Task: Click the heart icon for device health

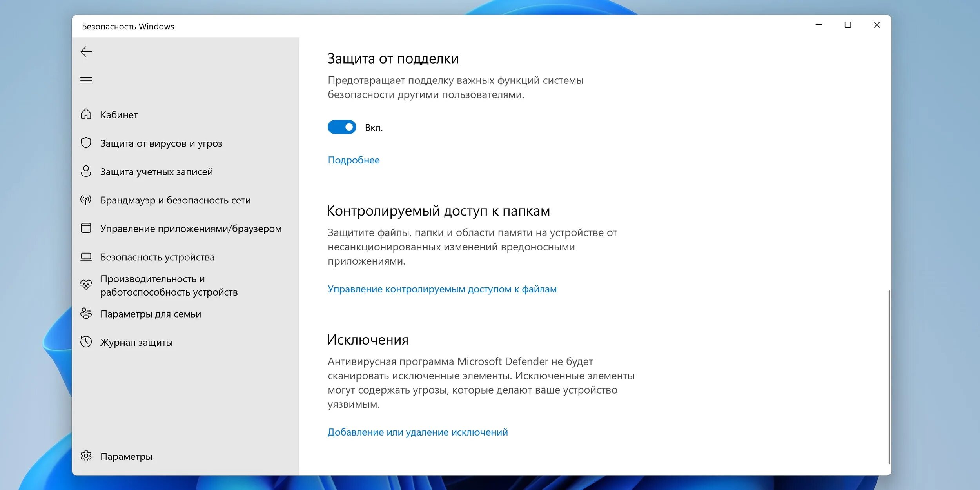Action: pos(86,285)
